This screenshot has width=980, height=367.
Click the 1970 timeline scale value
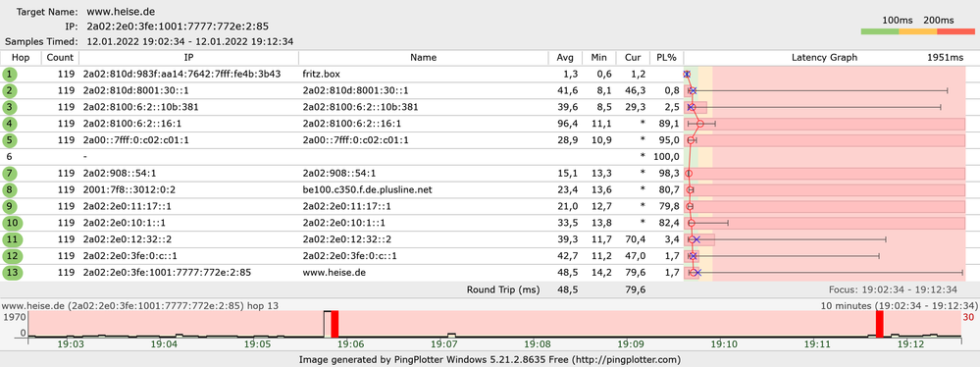(14, 318)
